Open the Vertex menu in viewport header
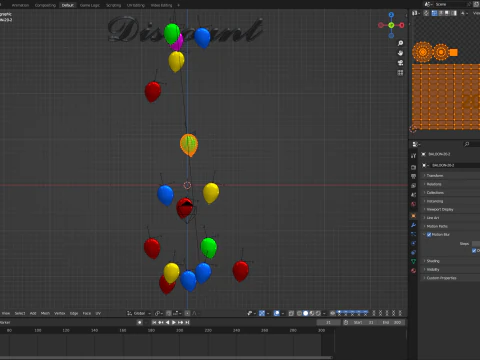 coord(59,313)
